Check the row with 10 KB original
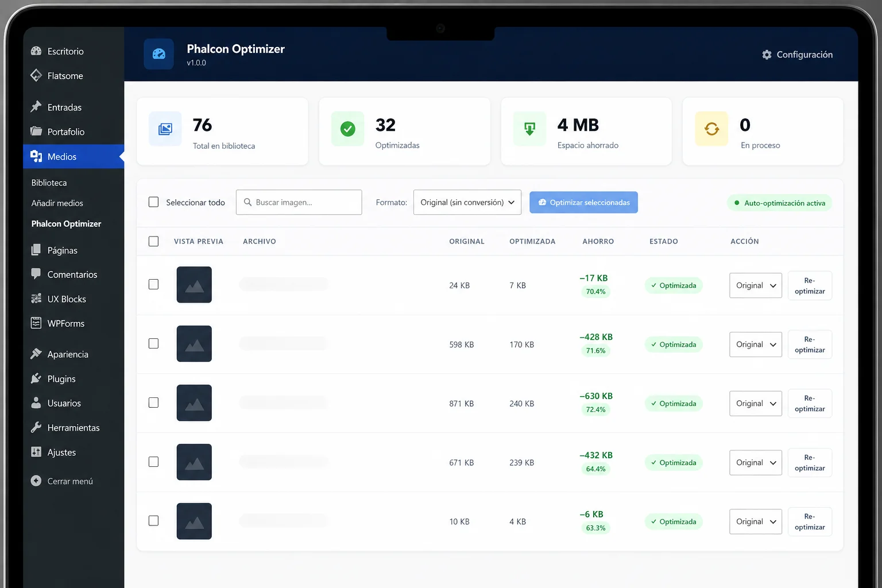This screenshot has height=588, width=882. 153,521
